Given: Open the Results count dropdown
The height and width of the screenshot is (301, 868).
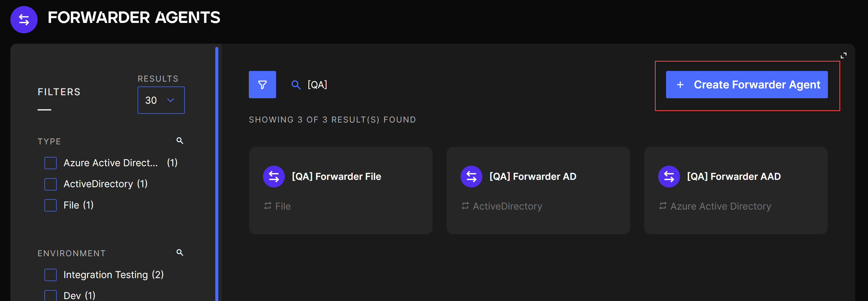Looking at the screenshot, I should pyautogui.click(x=161, y=100).
